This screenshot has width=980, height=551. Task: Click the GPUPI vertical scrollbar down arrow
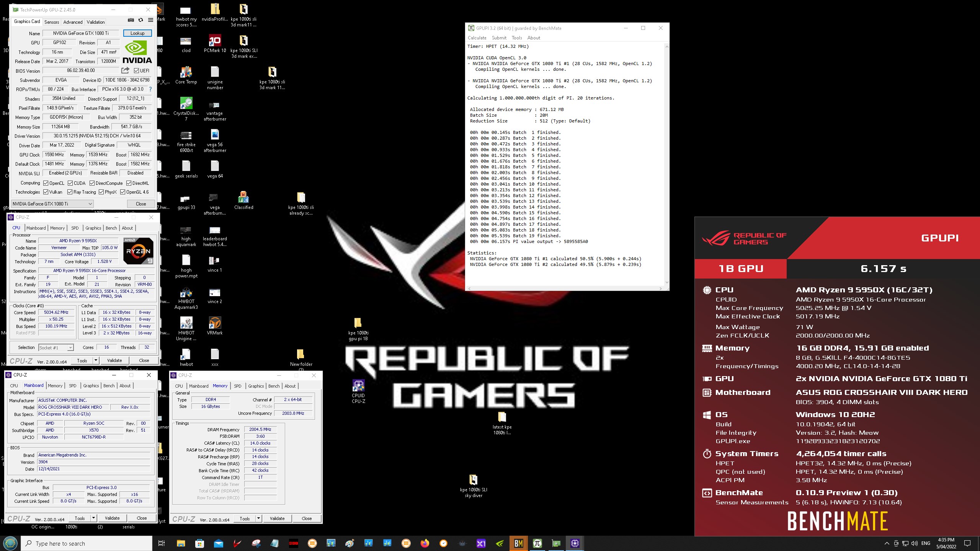tap(666, 282)
